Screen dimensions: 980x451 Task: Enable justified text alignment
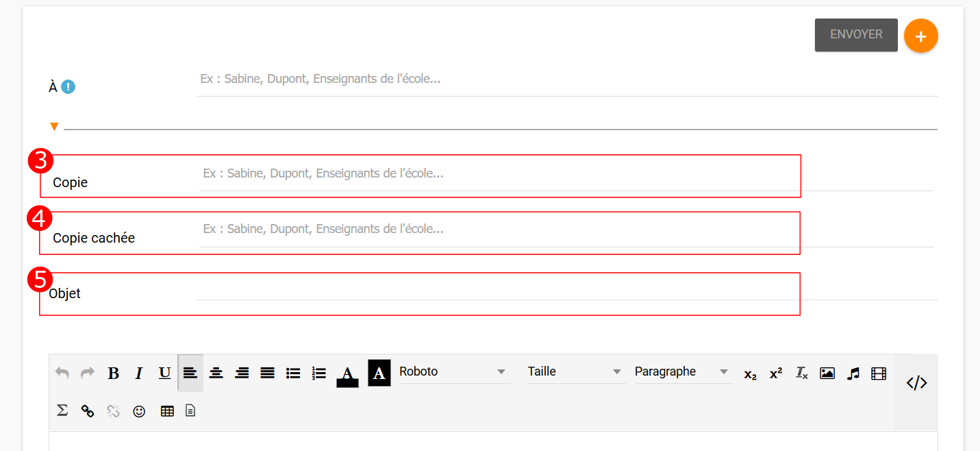click(x=267, y=374)
